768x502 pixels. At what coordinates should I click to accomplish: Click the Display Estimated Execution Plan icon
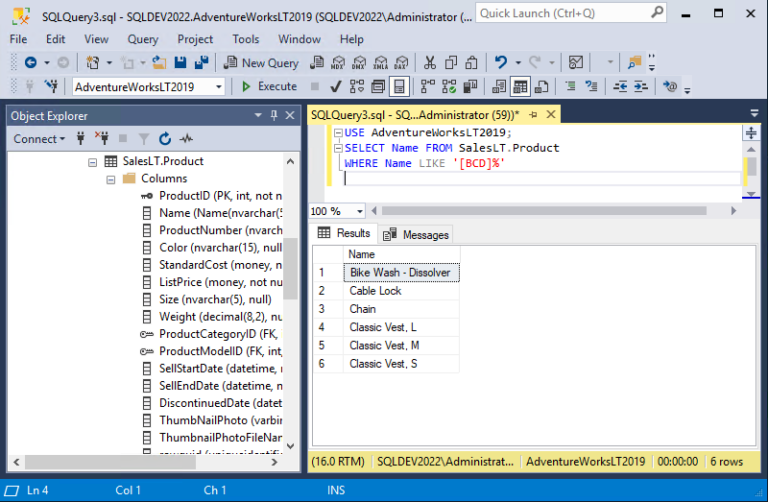point(357,87)
